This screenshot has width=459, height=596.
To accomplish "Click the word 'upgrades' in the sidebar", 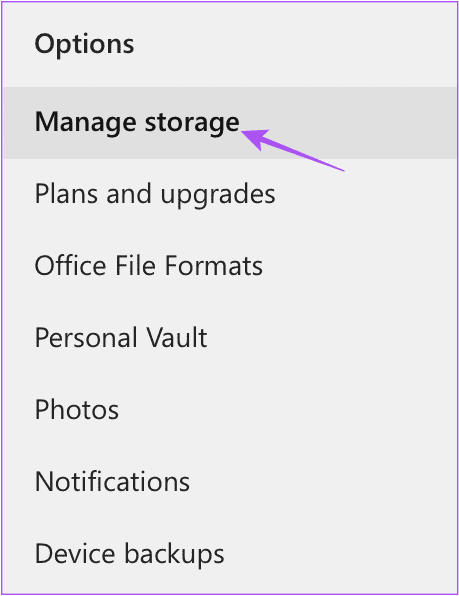I will pyautogui.click(x=218, y=195).
